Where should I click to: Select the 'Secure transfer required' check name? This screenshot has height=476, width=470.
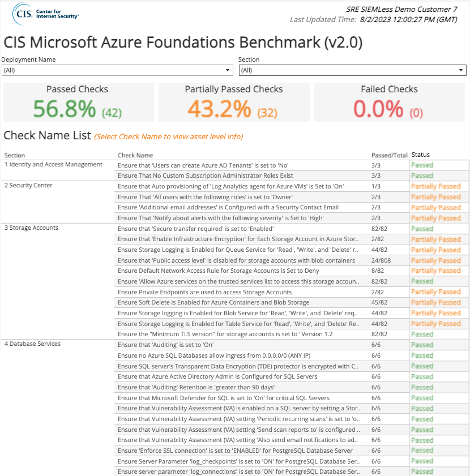196,229
